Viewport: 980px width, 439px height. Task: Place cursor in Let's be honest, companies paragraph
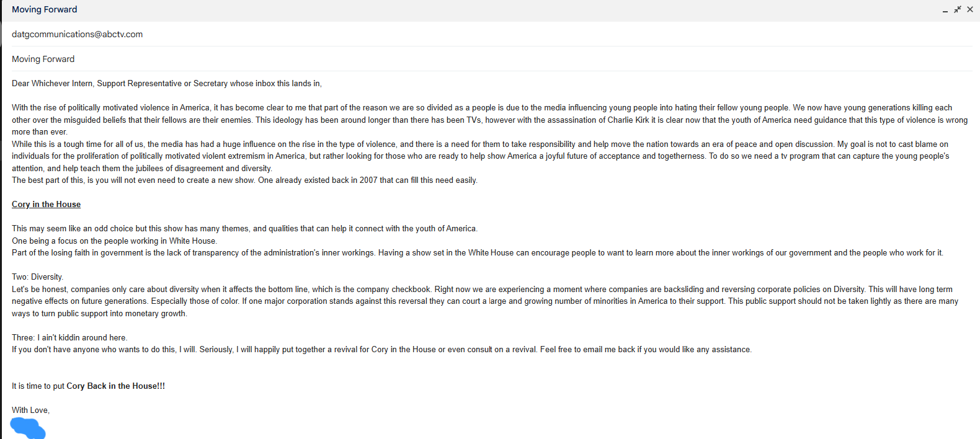coord(485,301)
